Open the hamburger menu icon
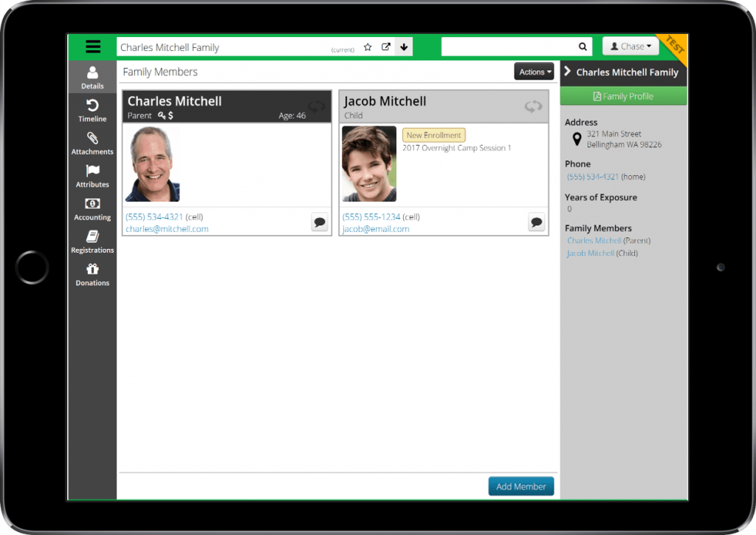This screenshot has height=535, width=756. [92, 47]
